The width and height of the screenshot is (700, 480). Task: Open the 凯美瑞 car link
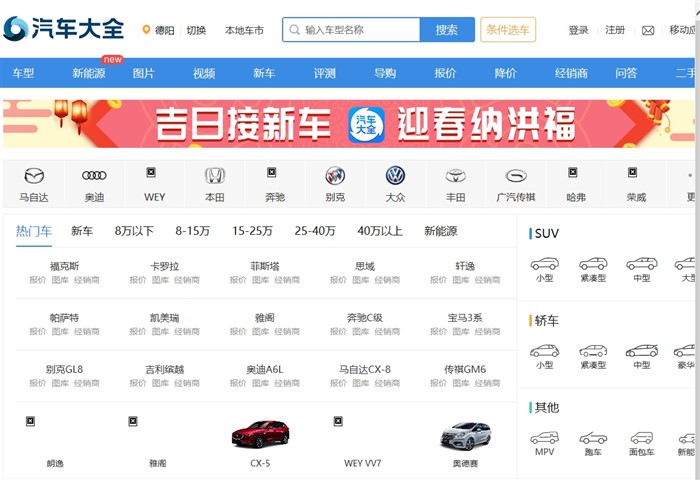coord(164,317)
